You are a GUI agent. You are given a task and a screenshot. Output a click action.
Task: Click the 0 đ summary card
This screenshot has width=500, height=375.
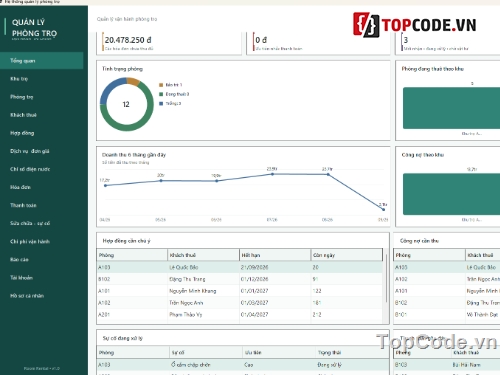[318, 43]
